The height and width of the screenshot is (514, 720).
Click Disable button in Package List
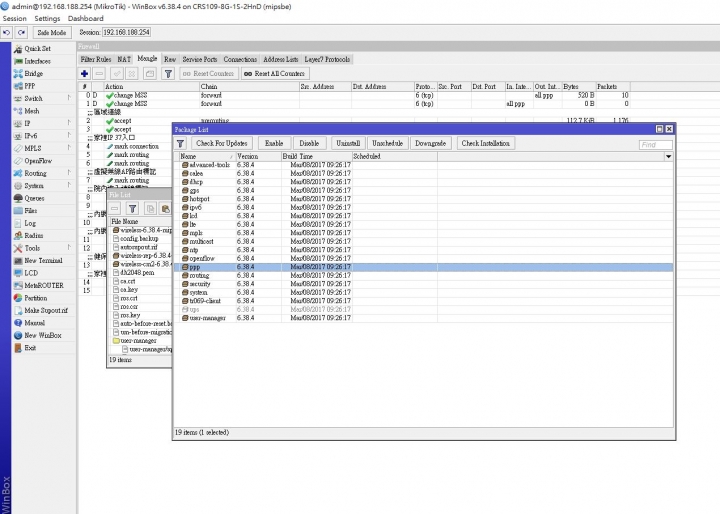click(x=309, y=143)
